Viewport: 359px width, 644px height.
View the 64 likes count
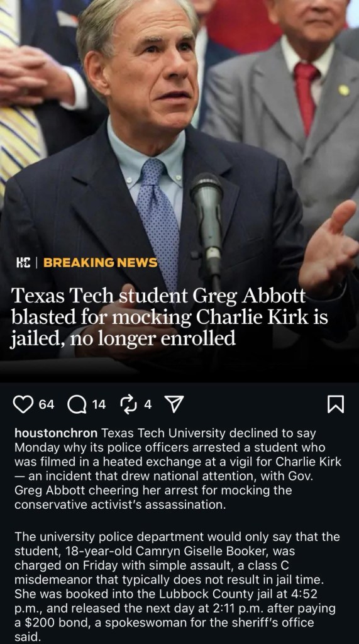[47, 404]
